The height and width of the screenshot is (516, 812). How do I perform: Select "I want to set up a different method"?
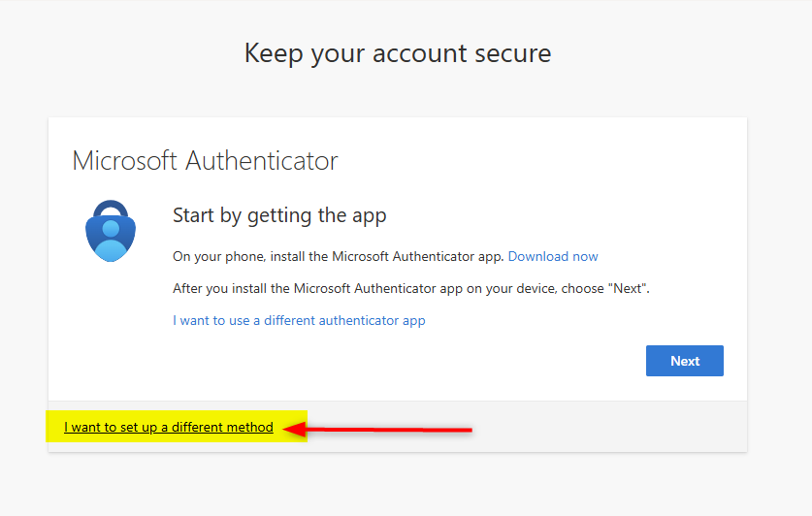[x=169, y=427]
